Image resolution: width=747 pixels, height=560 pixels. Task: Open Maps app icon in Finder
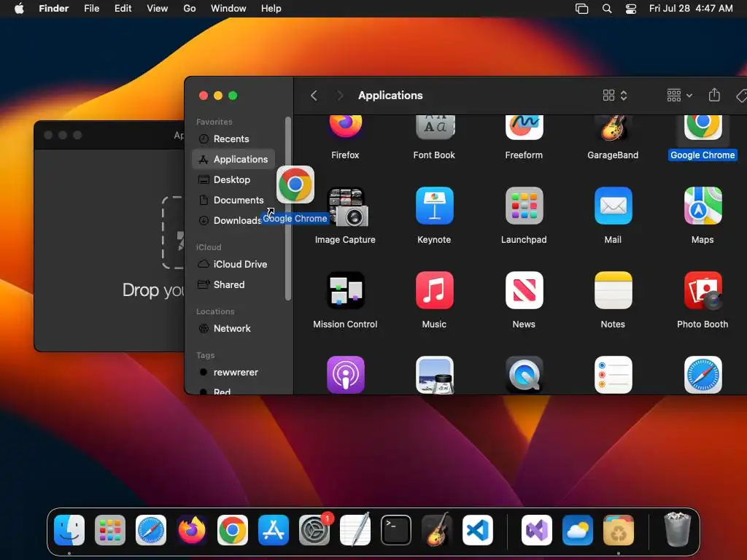click(x=703, y=206)
